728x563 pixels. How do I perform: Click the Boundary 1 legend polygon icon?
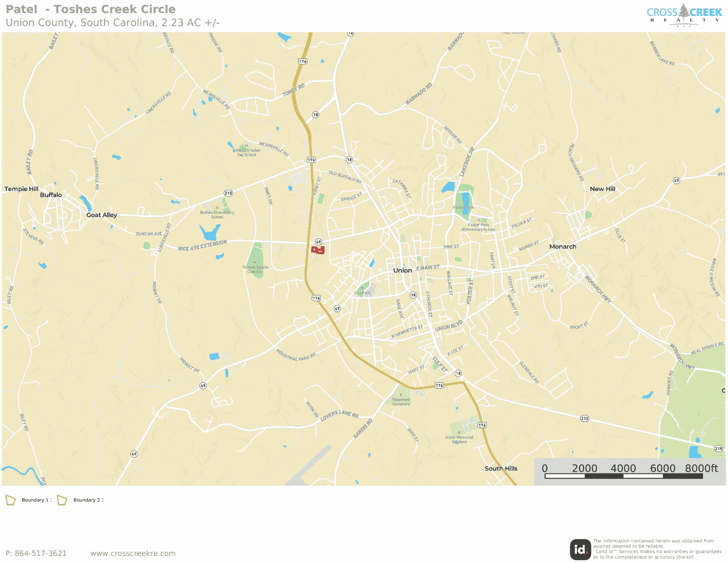point(10,500)
